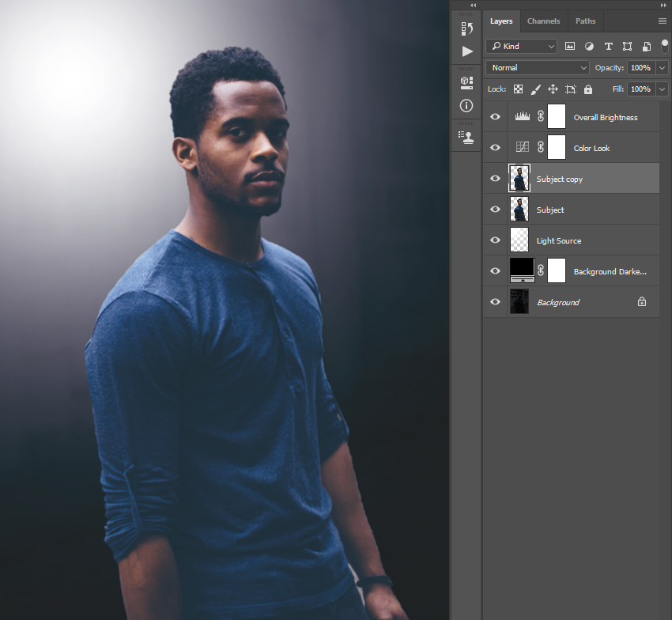Click the lock image pixels brush icon
This screenshot has height=620, width=672.
pyautogui.click(x=535, y=89)
